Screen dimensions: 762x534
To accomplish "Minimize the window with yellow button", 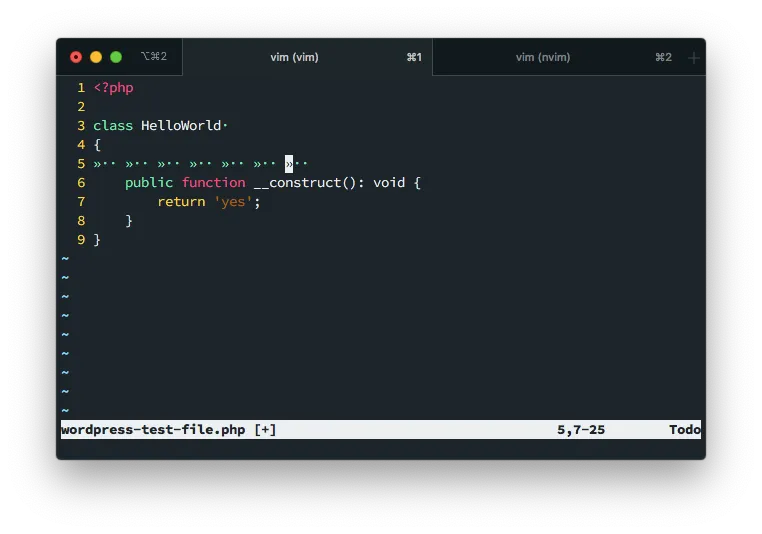I will tap(96, 57).
